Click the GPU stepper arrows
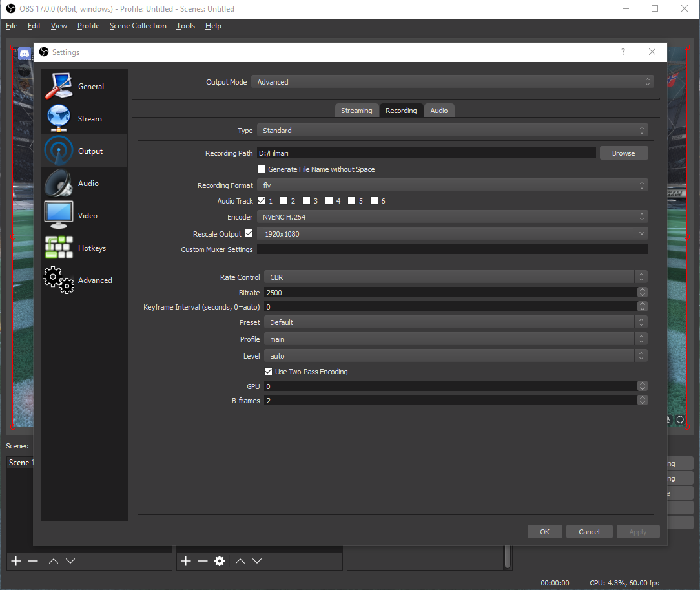Screen dimensions: 700x590 point(643,386)
